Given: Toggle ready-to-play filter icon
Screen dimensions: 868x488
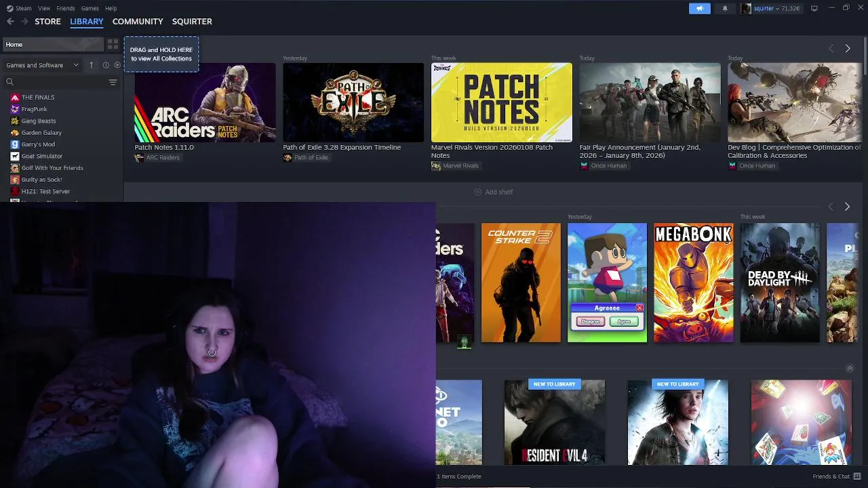Looking at the screenshot, I should click(x=117, y=65).
